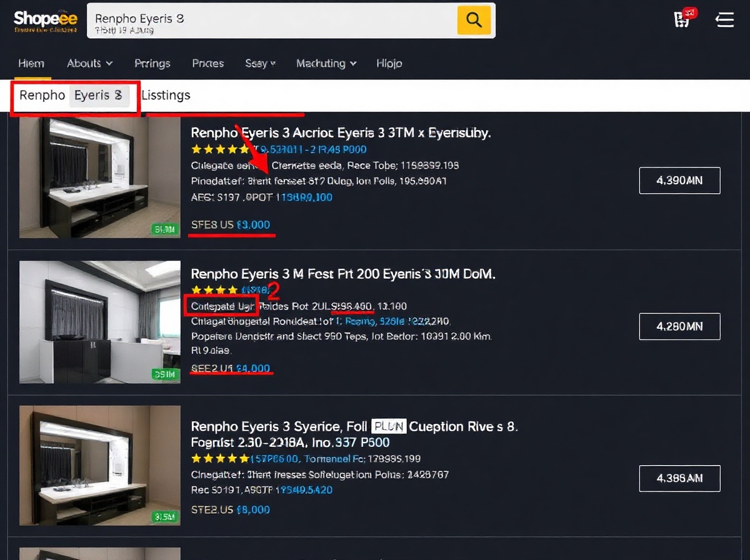This screenshot has height=560, width=750.
Task: Click price text STE2.US 8,000
Action: [231, 510]
